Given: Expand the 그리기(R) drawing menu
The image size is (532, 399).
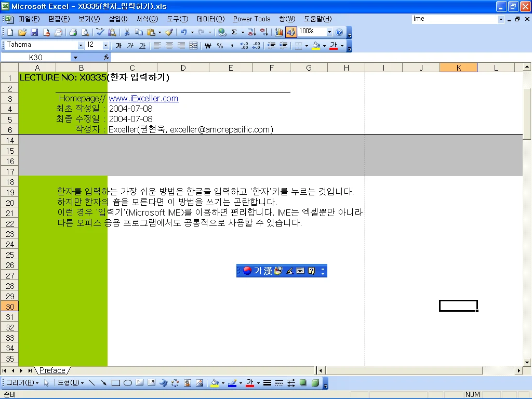Looking at the screenshot, I should point(22,383).
